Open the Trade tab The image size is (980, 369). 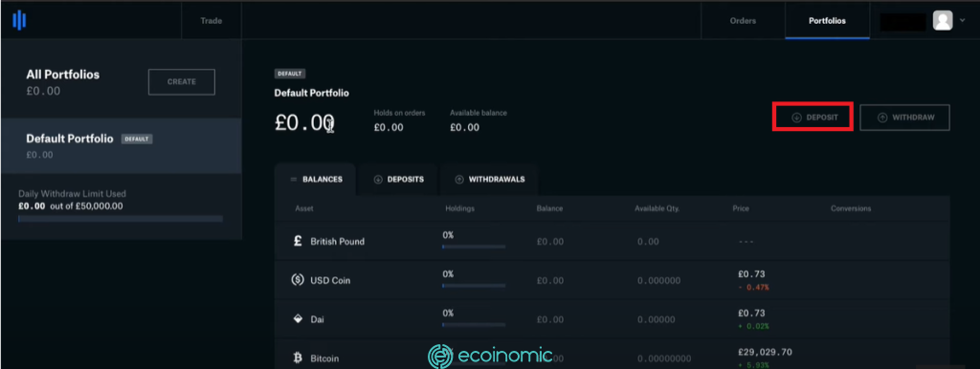[212, 21]
